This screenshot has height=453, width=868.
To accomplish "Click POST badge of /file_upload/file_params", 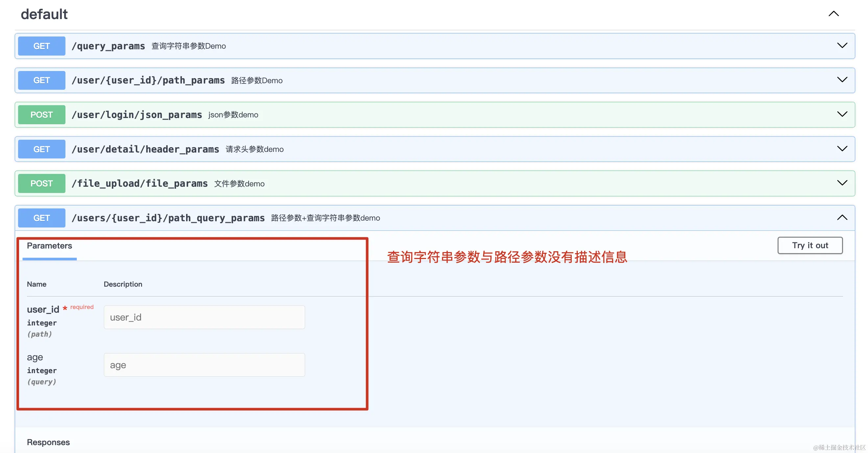I will coord(41,183).
